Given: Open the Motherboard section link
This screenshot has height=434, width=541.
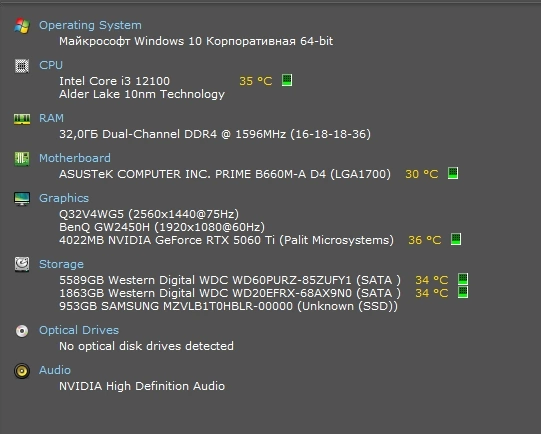Looking at the screenshot, I should (75, 158).
